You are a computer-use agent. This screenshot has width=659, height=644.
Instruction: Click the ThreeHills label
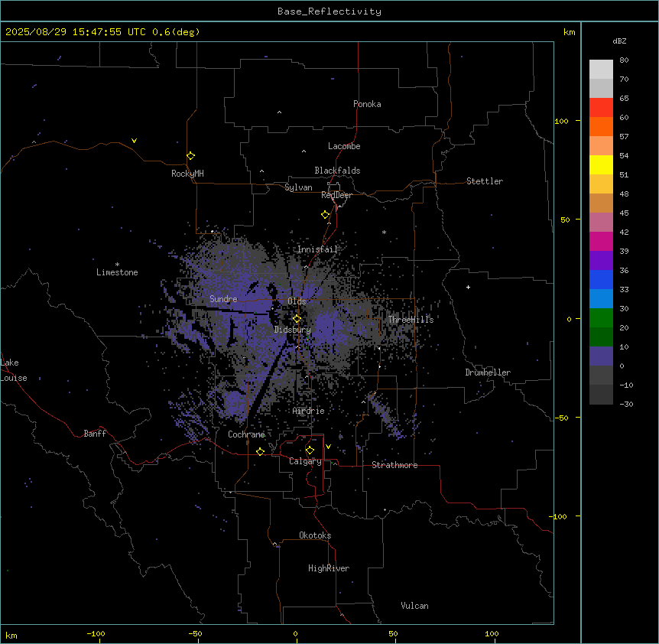[x=411, y=320]
